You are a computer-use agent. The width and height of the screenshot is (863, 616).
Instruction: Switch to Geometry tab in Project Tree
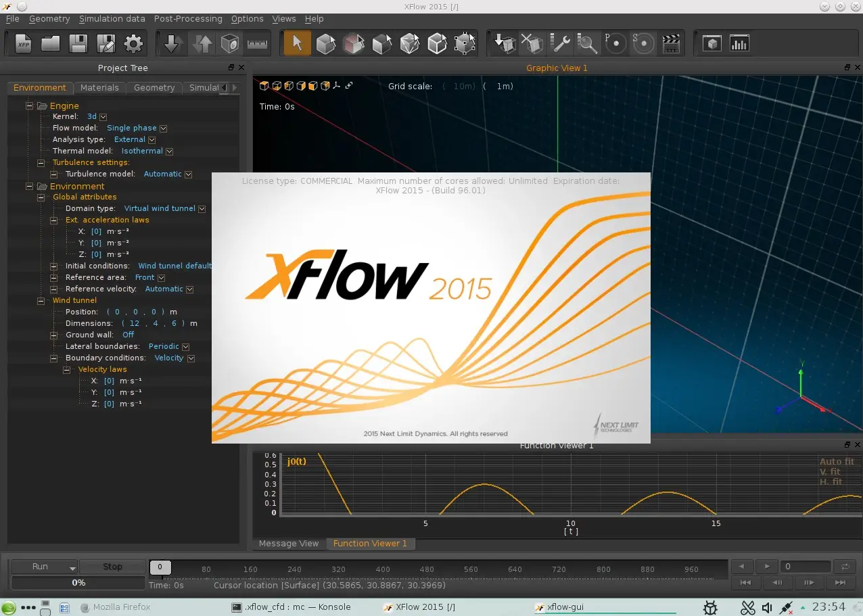point(154,88)
